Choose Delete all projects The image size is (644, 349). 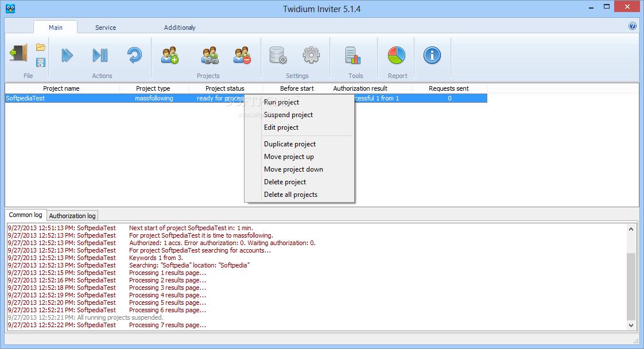coord(290,195)
